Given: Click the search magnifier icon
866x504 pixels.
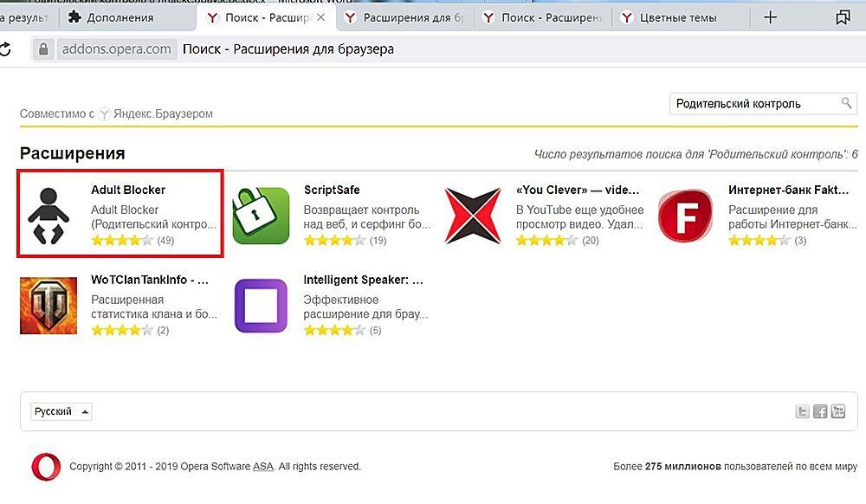Looking at the screenshot, I should point(846,103).
